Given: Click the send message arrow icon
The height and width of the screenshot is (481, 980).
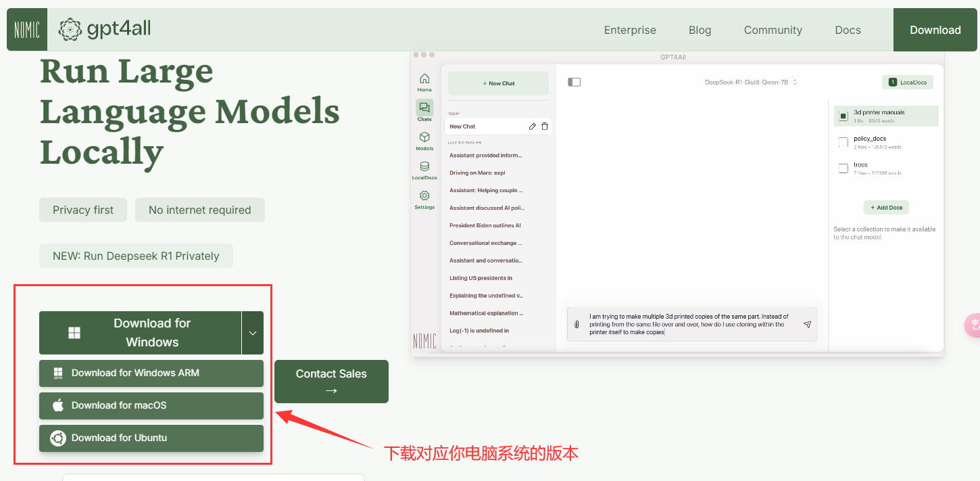Looking at the screenshot, I should (x=807, y=325).
